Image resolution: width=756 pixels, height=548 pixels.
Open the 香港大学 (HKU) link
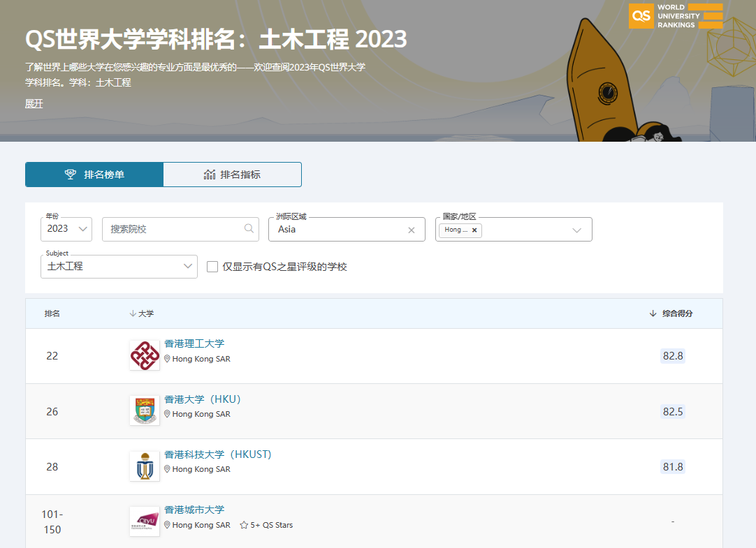pos(203,399)
